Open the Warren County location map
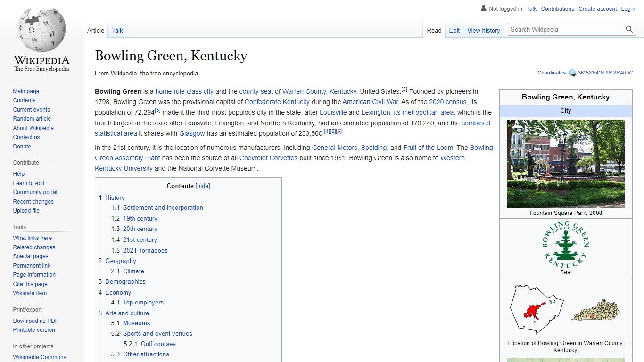This screenshot has width=644, height=362. point(537,309)
